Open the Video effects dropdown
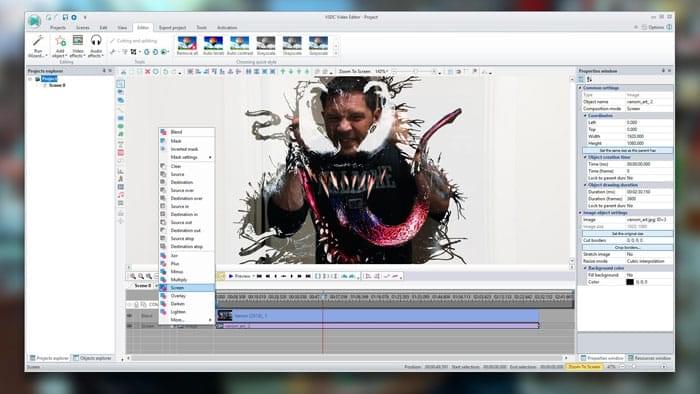Viewport: 700px width, 394px height. coord(78,46)
